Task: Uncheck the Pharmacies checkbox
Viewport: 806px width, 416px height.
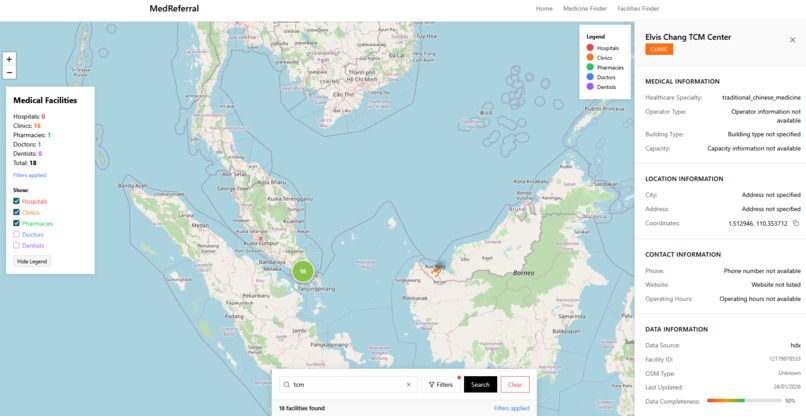Action: [16, 224]
